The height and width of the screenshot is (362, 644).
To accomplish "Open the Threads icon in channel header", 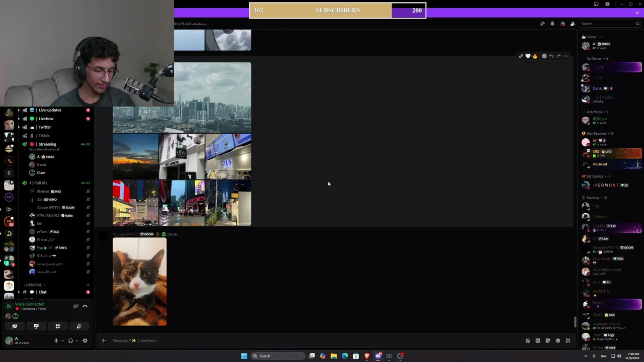I will click(542, 24).
